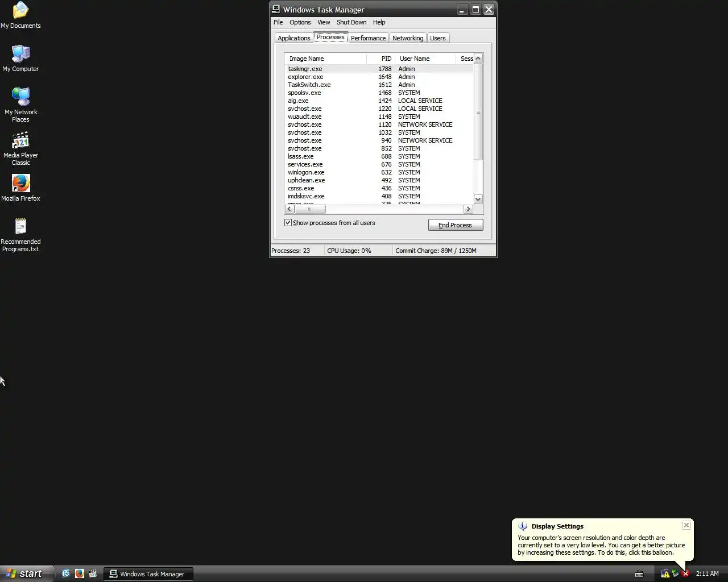
Task: Click the blue Quick Launch icon beside the Start button
Action: point(66,573)
